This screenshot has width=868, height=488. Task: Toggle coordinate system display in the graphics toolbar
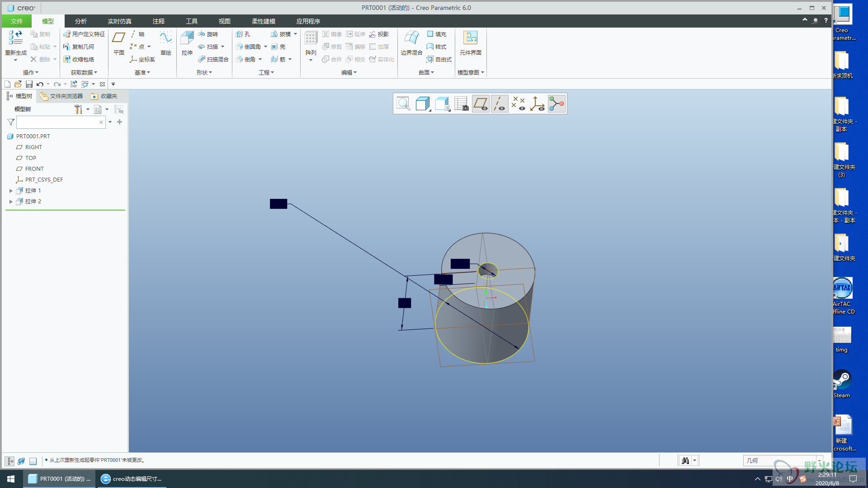[538, 103]
